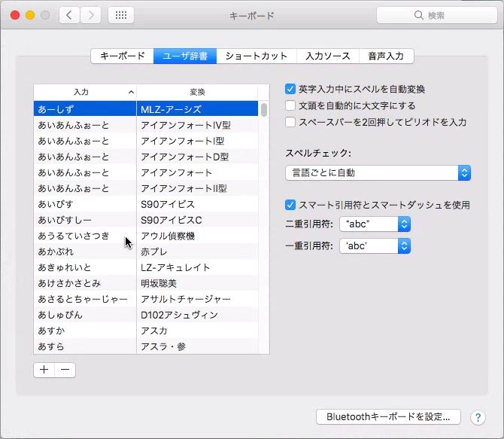504x439 pixels.
Task: Select the MLZ-アーシズ conversion cell
Action: pos(197,109)
